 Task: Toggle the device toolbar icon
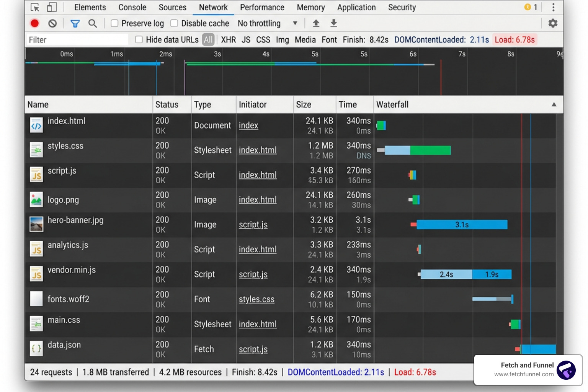tap(52, 7)
